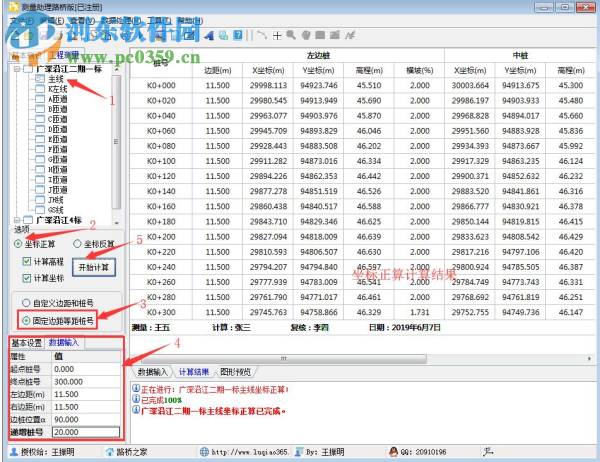Image resolution: width=600 pixels, height=462 pixels.
Task: Click the project tree vertical scrollbar thumb
Action: click(117, 142)
